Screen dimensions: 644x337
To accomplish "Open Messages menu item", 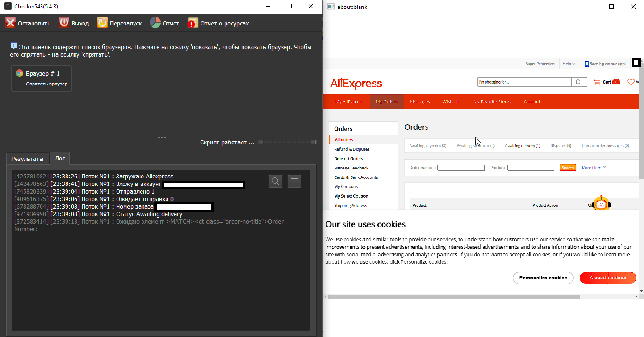I will 420,102.
